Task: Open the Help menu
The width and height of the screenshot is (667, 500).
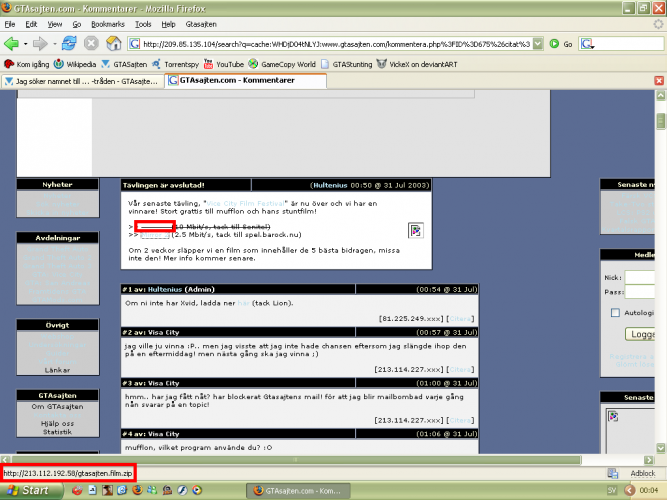Action: coord(168,24)
